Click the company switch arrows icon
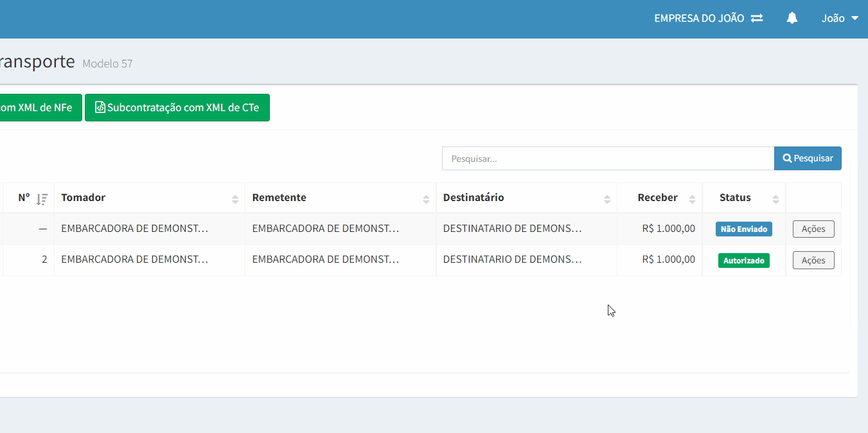The image size is (868, 433). [x=757, y=19]
